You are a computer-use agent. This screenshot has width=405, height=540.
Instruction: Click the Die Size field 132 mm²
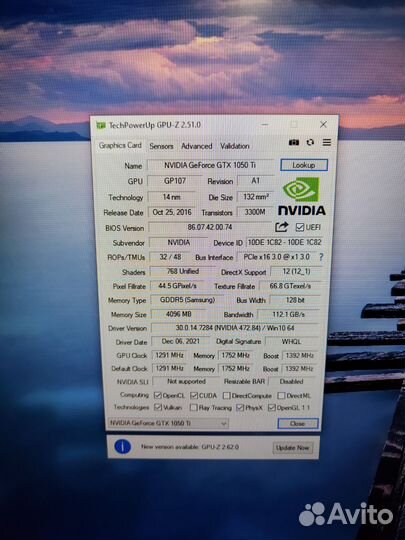(x=256, y=197)
